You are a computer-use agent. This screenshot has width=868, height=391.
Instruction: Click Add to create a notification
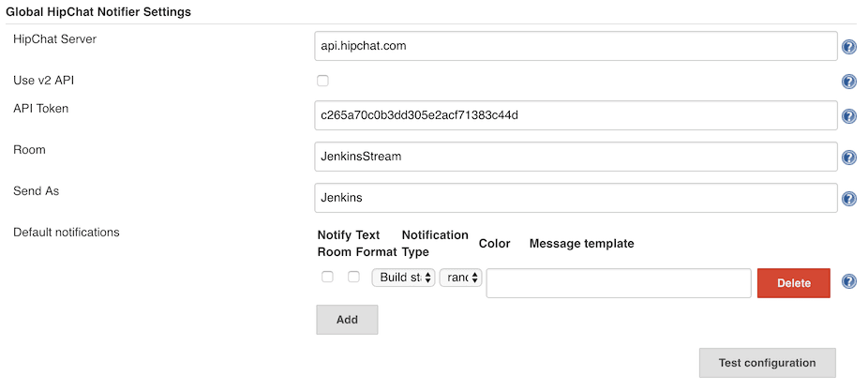pyautogui.click(x=347, y=320)
